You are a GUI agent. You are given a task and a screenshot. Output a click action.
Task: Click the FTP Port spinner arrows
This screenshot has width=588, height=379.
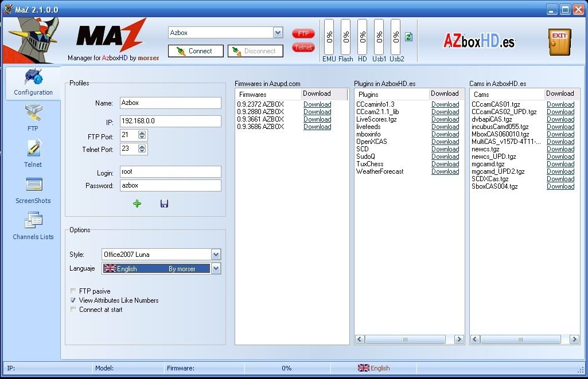[x=142, y=135]
